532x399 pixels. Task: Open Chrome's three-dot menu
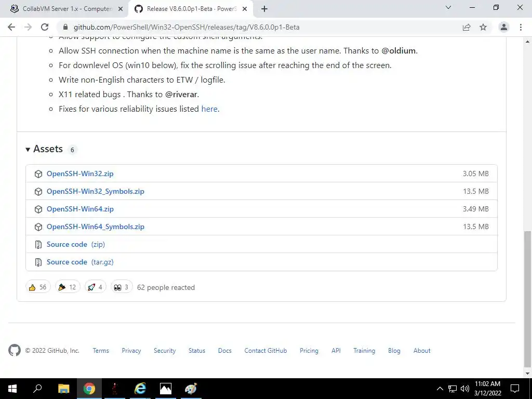coord(521,27)
